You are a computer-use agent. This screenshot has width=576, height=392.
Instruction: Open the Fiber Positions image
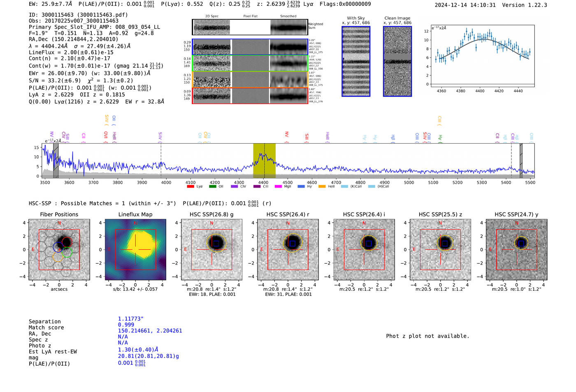coord(59,250)
